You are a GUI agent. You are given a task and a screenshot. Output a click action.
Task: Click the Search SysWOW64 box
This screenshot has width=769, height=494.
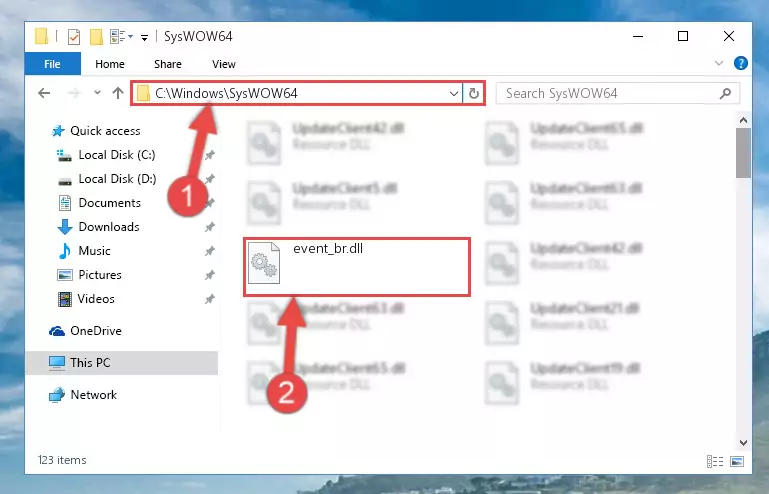617,93
